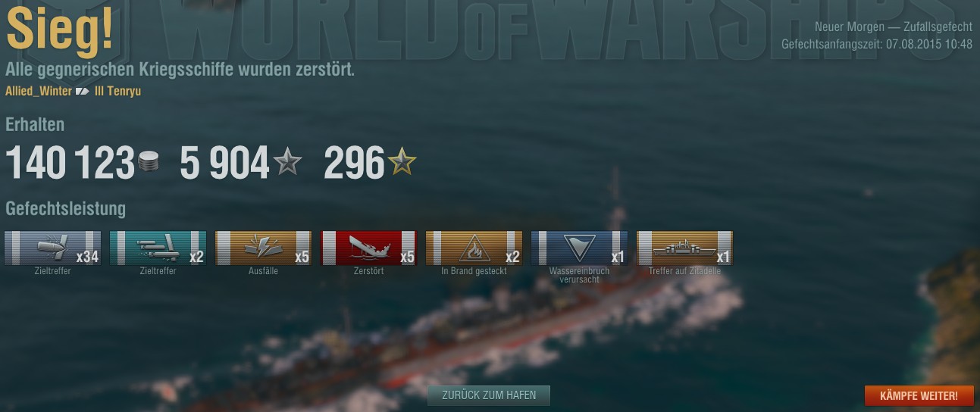Click the 5 904 experience value
Image resolution: width=980 pixels, height=412 pixels.
coord(224,163)
